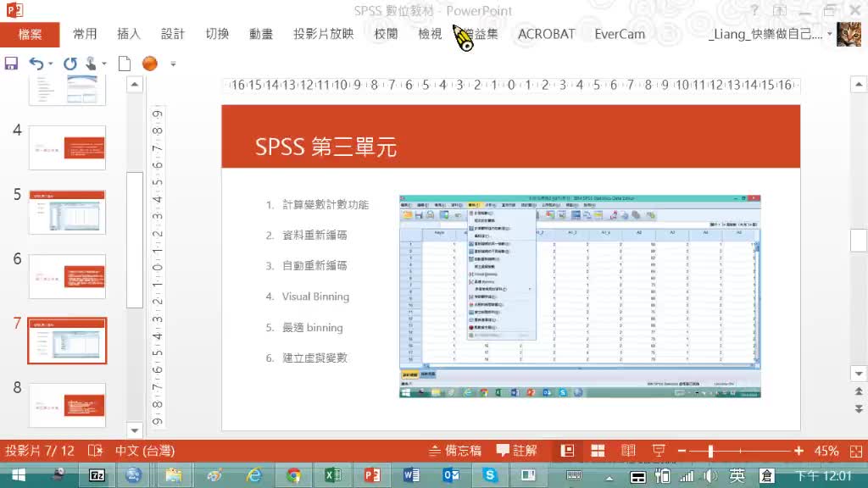Open PowerPoint Help question mark
This screenshot has height=488, width=868.
tap(754, 10)
